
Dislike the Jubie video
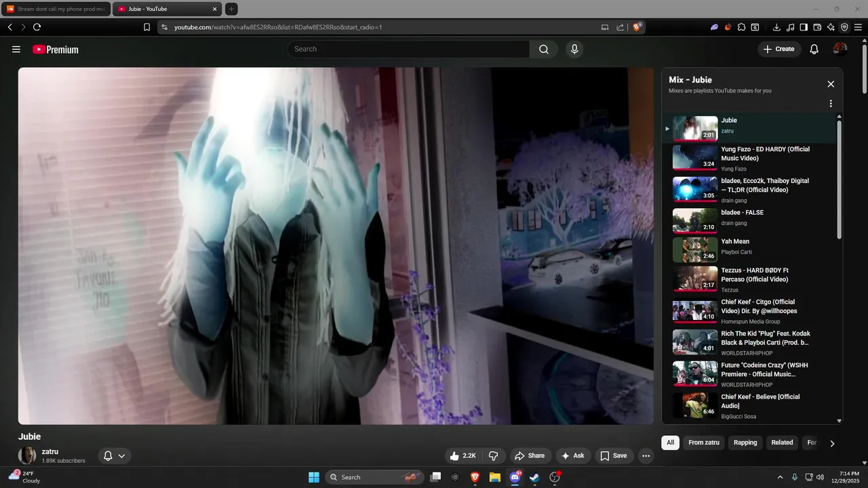494,455
